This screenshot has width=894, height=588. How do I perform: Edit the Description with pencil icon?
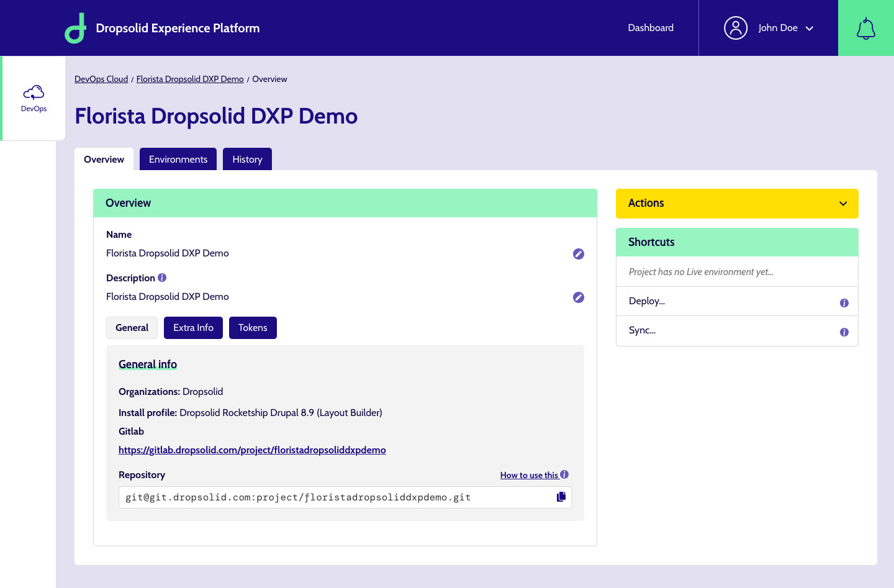click(579, 297)
